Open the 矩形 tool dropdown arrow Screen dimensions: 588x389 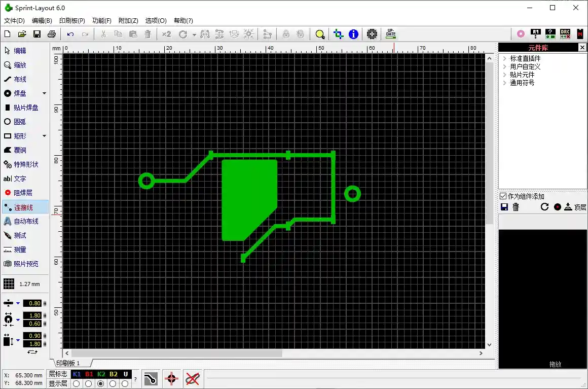[x=44, y=136]
